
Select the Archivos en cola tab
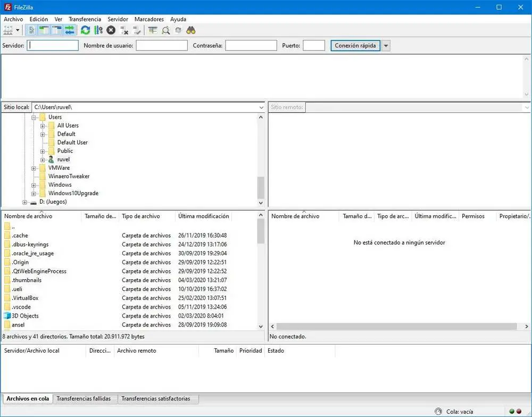click(28, 399)
